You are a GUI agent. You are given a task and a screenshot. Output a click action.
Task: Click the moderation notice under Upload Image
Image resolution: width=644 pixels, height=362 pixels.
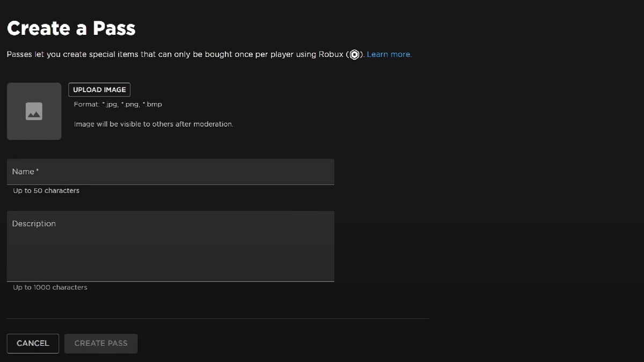(x=153, y=123)
